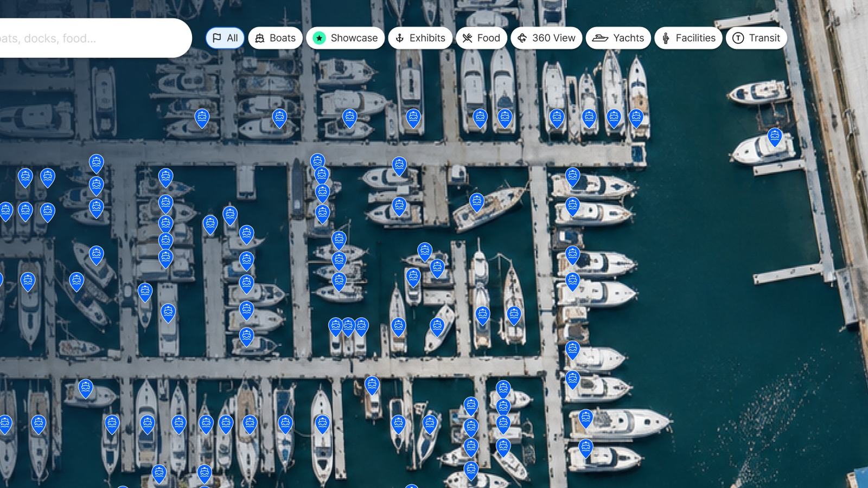Select the Transit filter chip
Screen dimensions: 868x488
click(x=756, y=38)
